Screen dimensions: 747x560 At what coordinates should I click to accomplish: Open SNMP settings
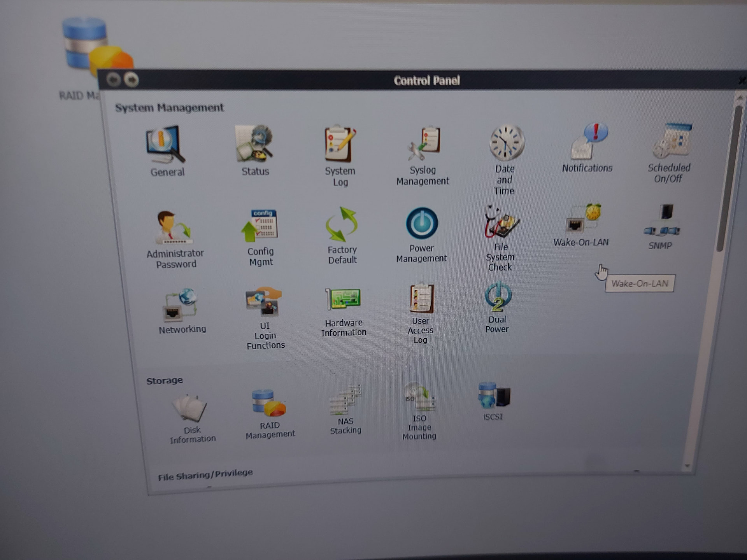coord(662,222)
